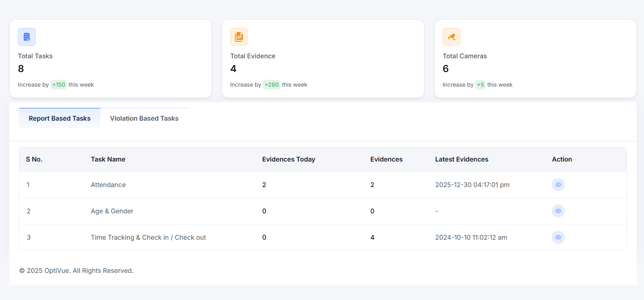Click the Latest Evidences column header
644x300 pixels.
(x=461, y=160)
